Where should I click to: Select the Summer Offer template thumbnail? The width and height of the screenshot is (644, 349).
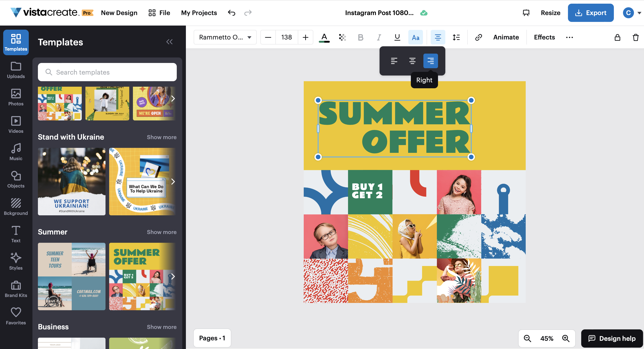coord(142,276)
